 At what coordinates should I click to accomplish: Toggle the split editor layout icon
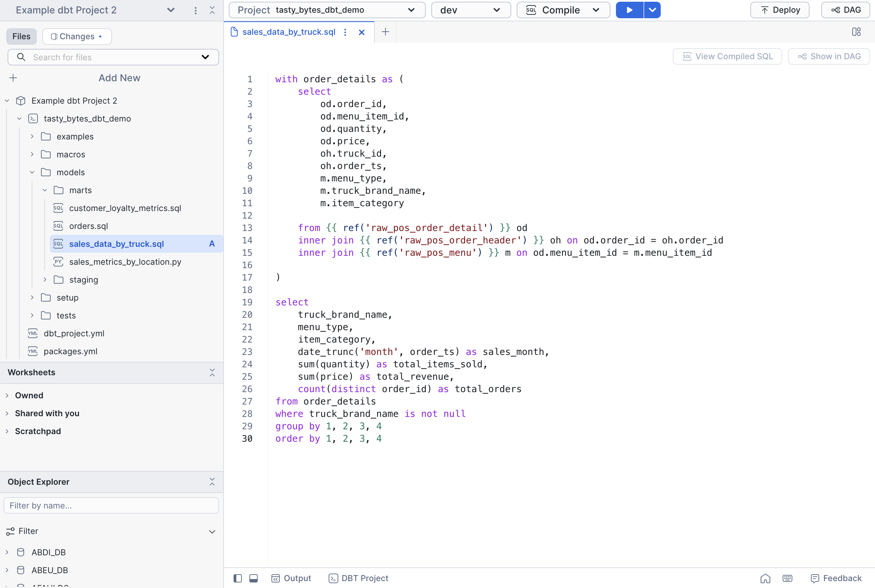coord(856,32)
